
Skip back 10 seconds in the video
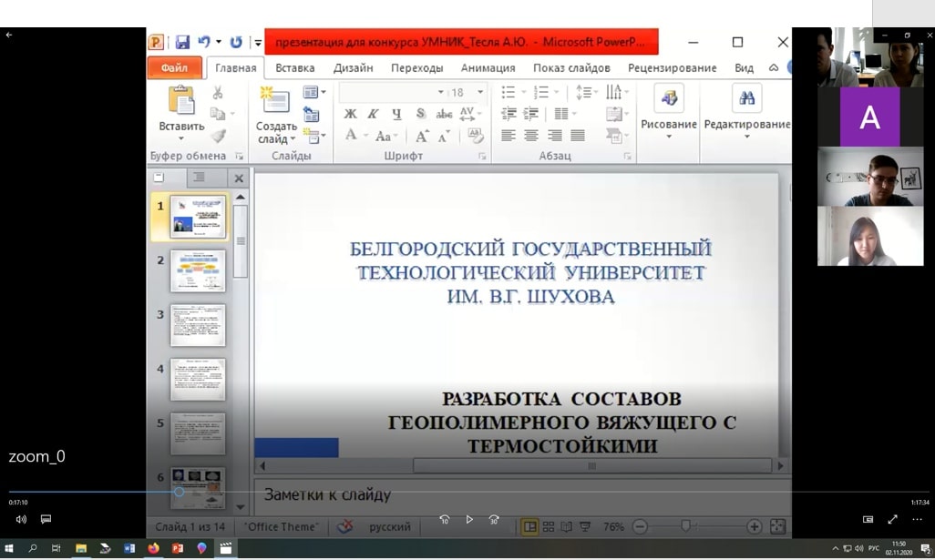[444, 520]
